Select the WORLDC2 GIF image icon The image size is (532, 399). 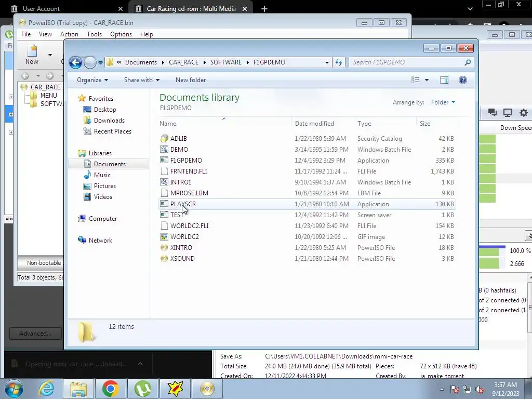[x=164, y=237]
